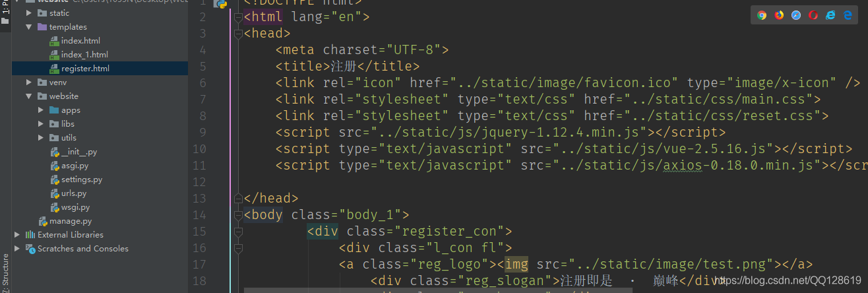
Task: Click the register_con class value
Action: 450,232
